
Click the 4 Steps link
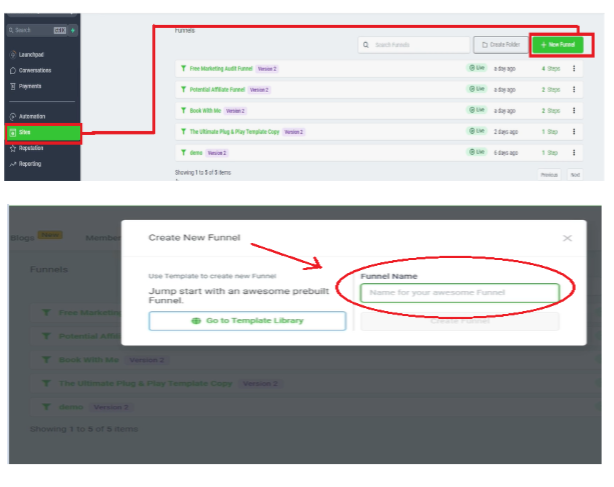point(550,69)
